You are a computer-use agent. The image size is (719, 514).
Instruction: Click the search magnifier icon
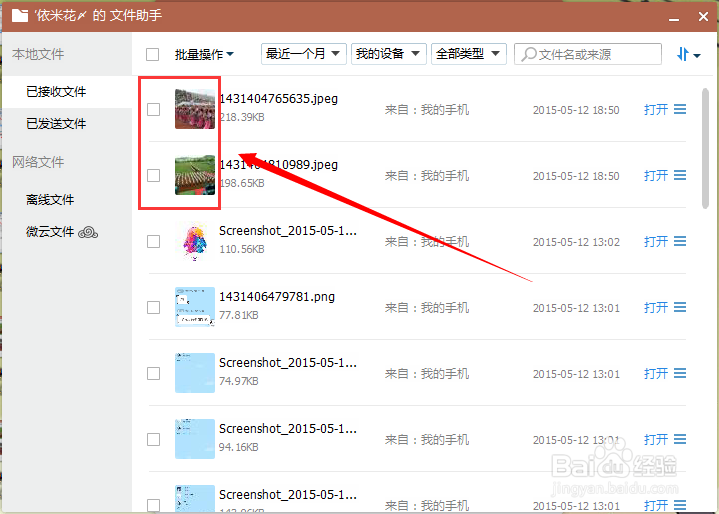529,54
